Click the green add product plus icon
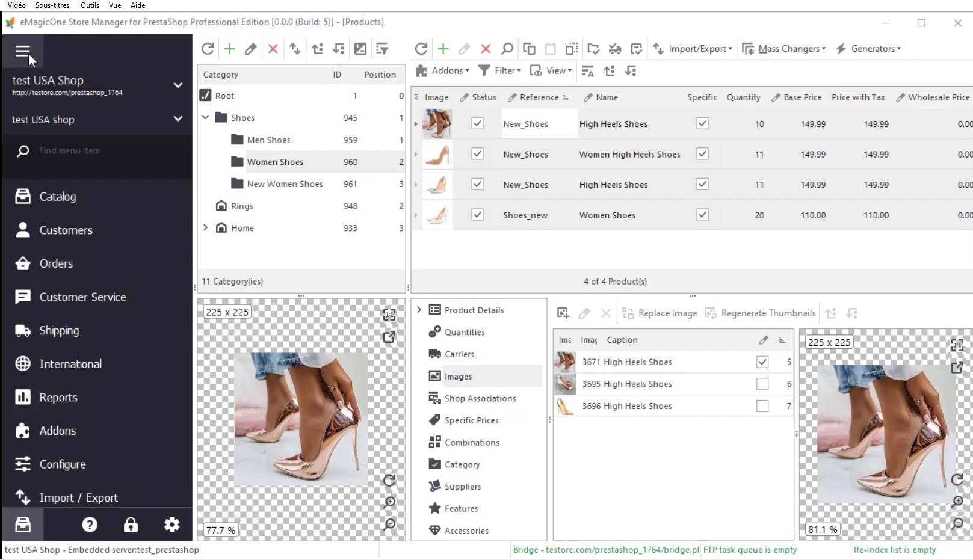The image size is (973, 560). (x=443, y=49)
